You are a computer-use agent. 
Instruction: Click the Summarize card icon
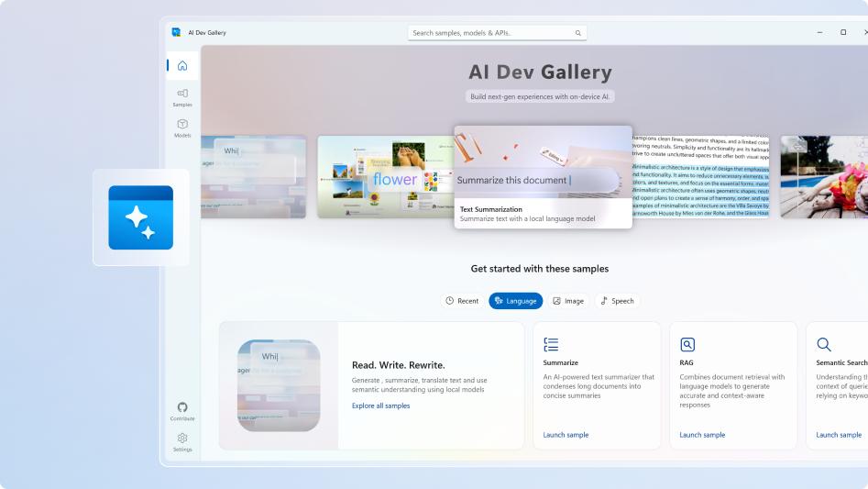tap(551, 345)
